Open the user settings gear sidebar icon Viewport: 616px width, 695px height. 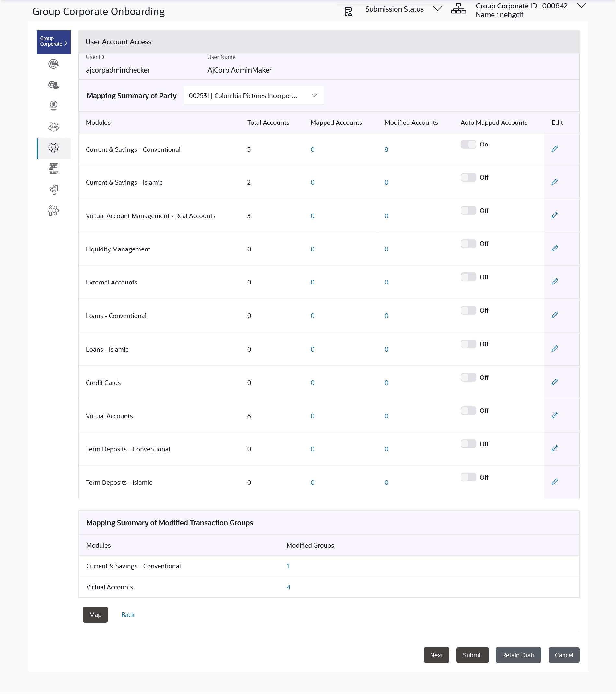53,211
